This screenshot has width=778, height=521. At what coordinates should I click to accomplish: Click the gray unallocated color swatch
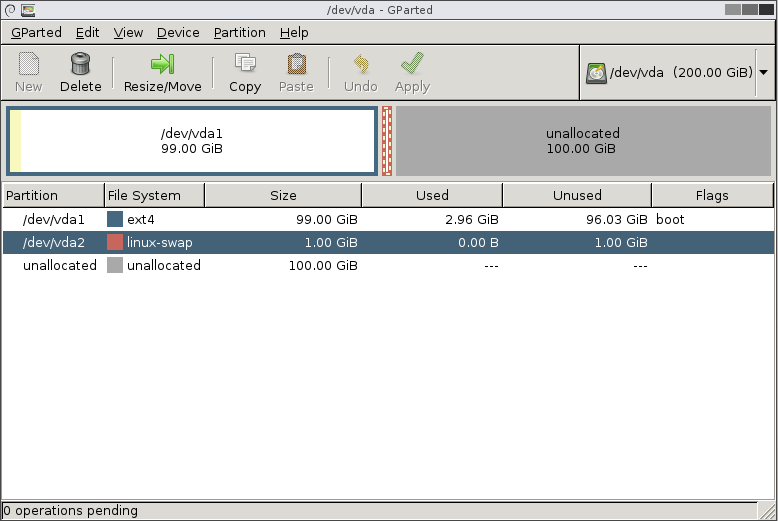(115, 265)
